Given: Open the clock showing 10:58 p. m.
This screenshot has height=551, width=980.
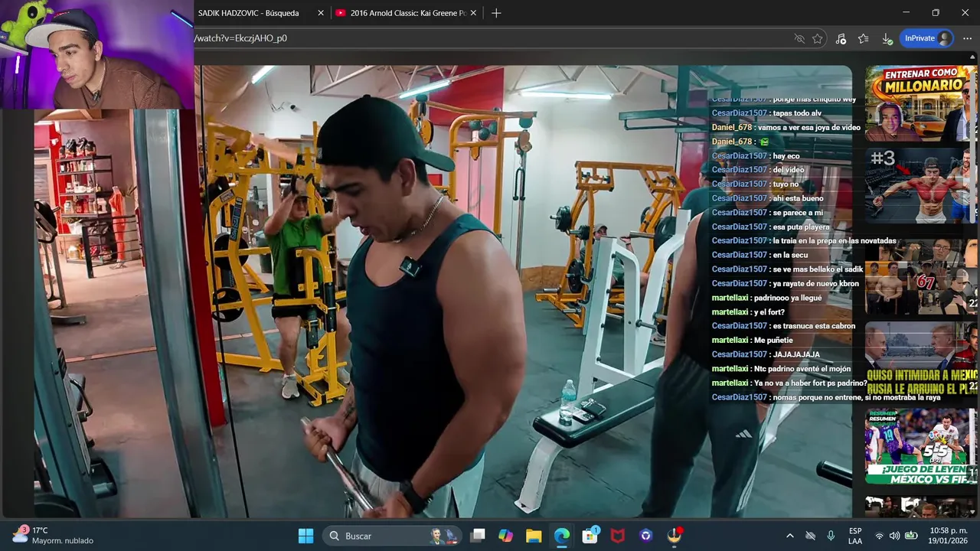Looking at the screenshot, I should click(x=949, y=536).
